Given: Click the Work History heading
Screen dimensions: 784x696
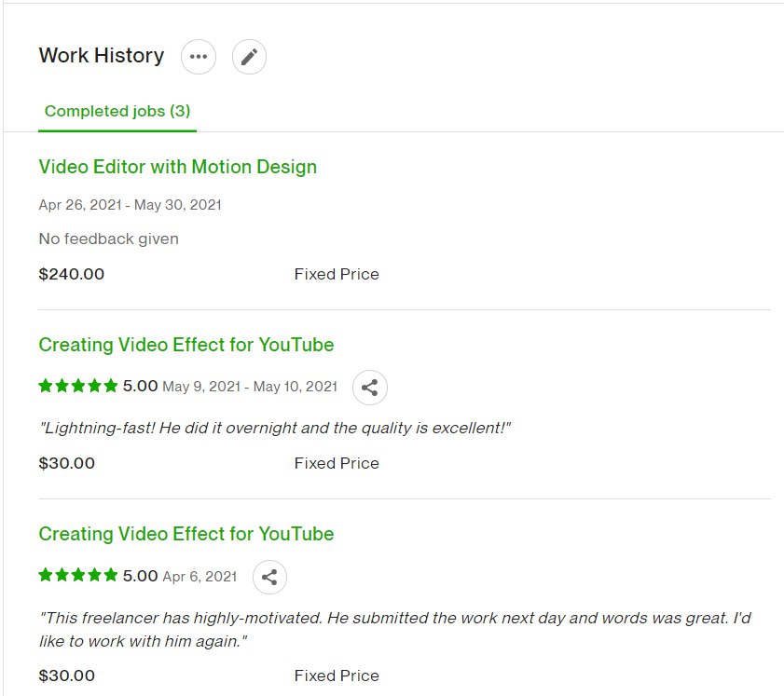Looking at the screenshot, I should click(101, 56).
